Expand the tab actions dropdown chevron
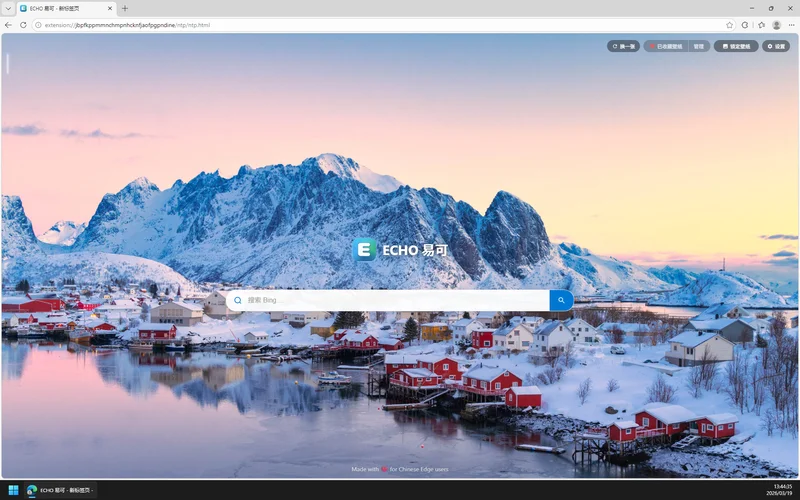The image size is (800, 500). pos(8,8)
